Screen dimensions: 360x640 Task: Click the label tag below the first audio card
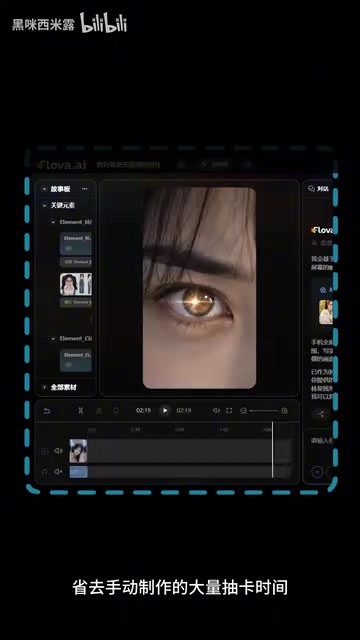(76, 262)
